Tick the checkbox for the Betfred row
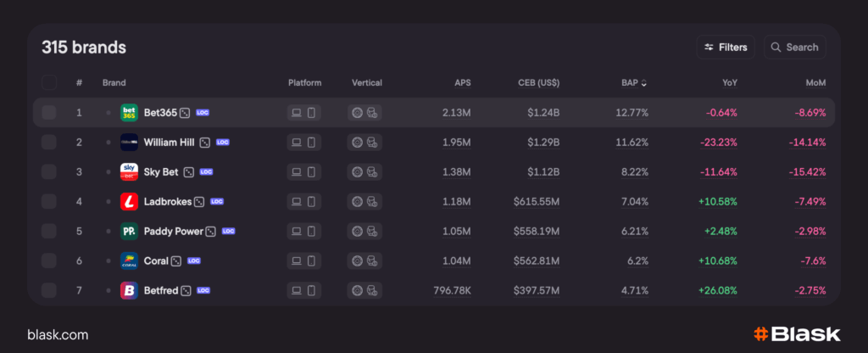868x353 pixels. point(49,291)
